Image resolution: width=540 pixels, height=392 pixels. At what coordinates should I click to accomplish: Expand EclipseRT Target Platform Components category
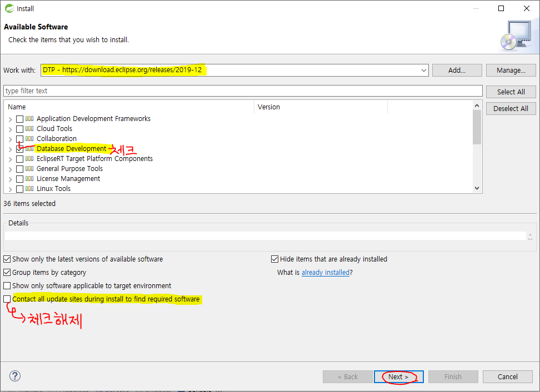pos(11,159)
